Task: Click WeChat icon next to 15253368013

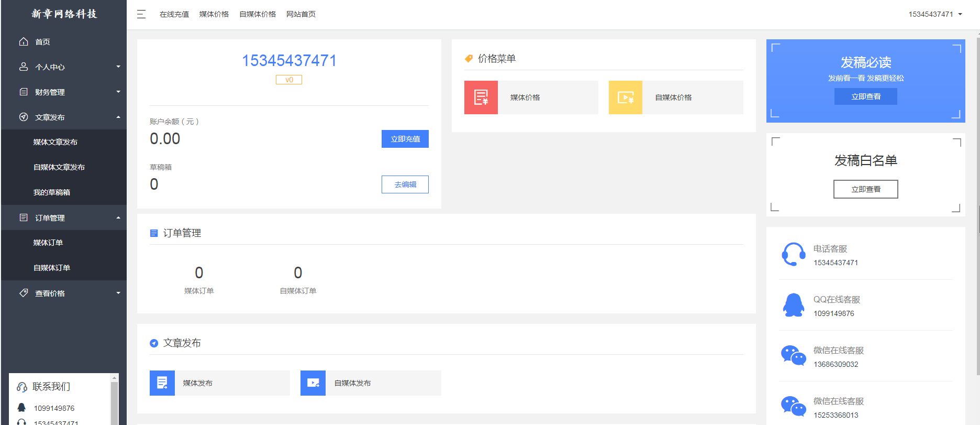Action: click(794, 407)
